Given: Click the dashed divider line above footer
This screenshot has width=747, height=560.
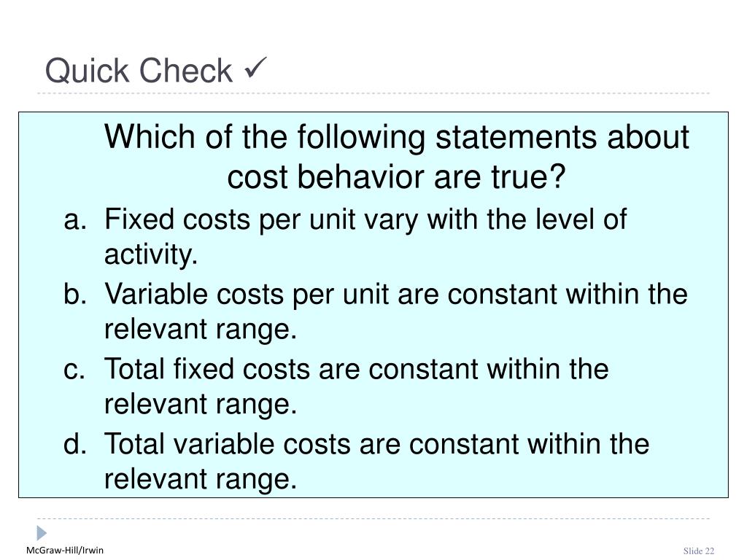Looking at the screenshot, I should [x=373, y=518].
